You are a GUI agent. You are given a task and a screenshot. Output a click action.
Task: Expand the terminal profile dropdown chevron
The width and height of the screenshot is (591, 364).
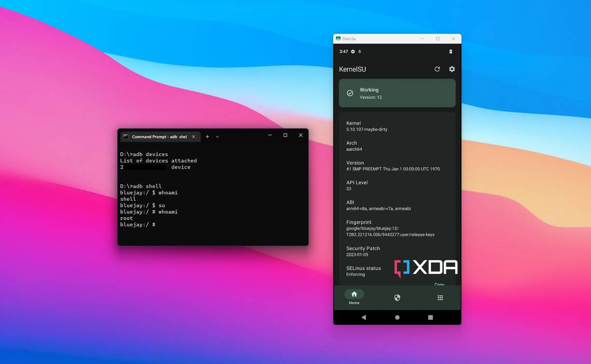click(x=218, y=137)
